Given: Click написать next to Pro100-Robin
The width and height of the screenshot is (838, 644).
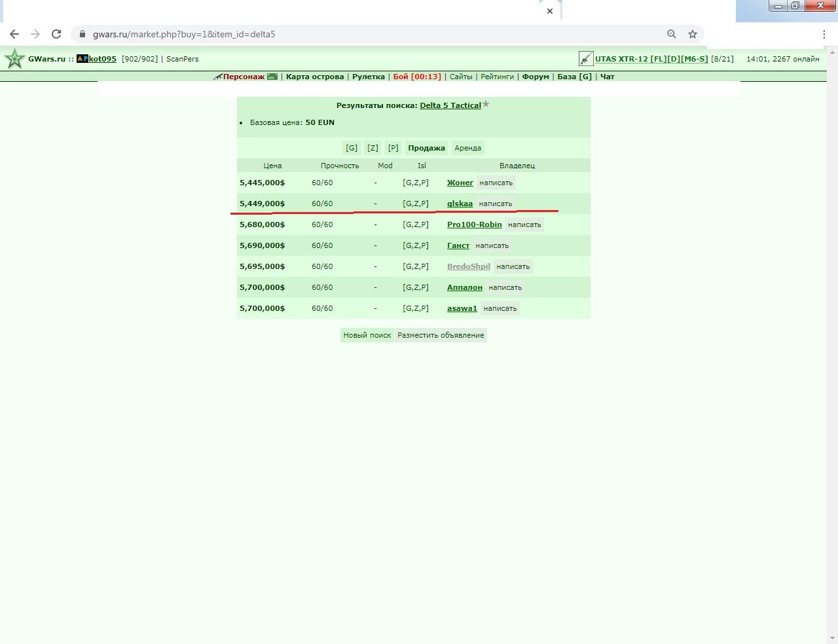Looking at the screenshot, I should pos(524,224).
